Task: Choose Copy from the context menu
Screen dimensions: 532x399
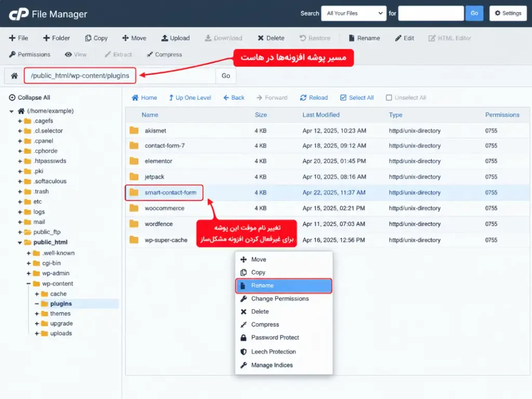Action: [284, 272]
